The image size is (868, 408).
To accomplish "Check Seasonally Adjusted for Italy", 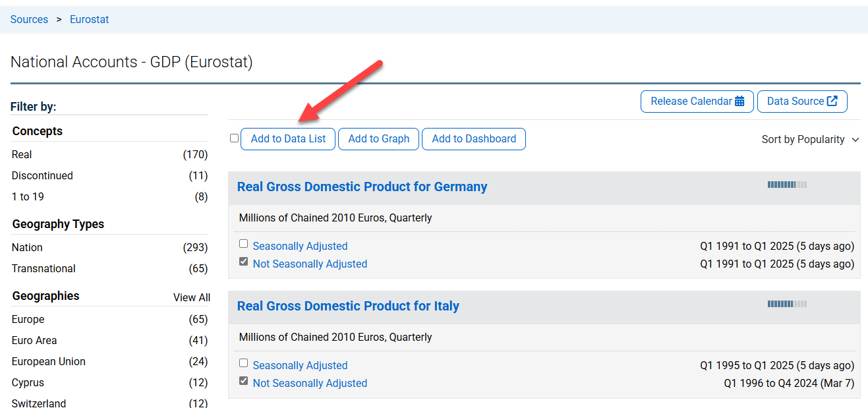I will coord(244,363).
